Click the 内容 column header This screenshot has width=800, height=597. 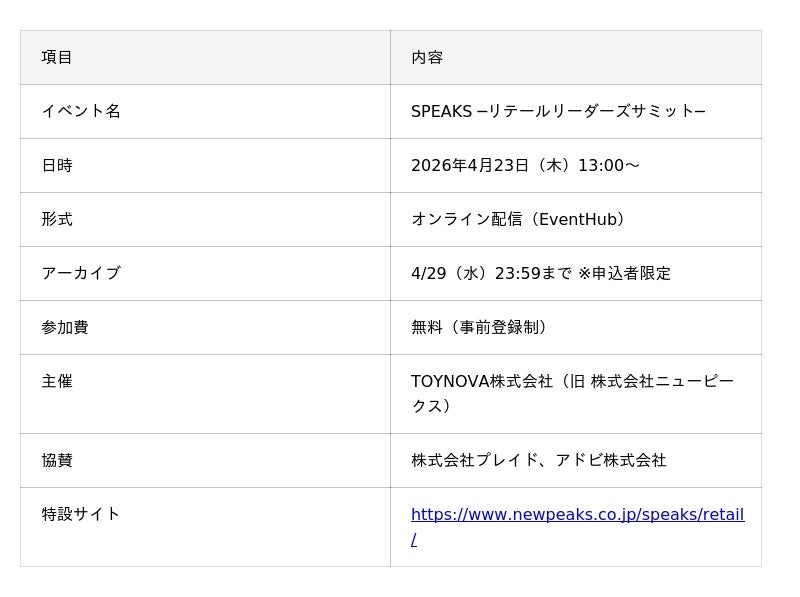point(427,57)
